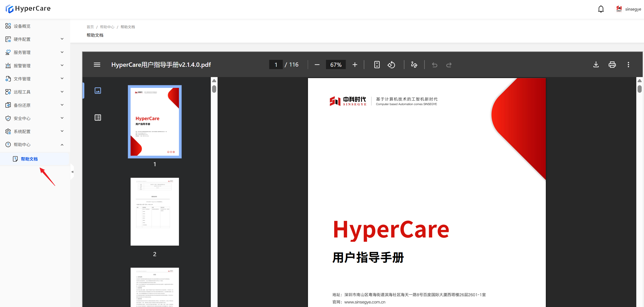
Task: Select the draw annotation tool
Action: 414,65
